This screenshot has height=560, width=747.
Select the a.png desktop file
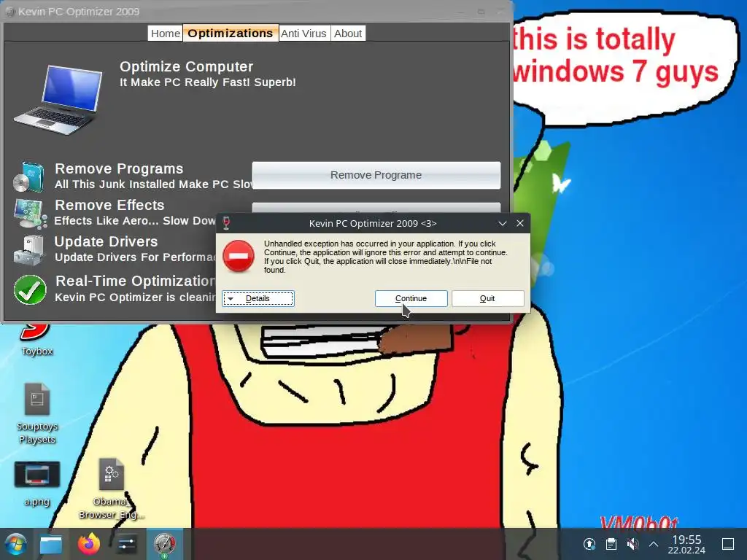(37, 483)
